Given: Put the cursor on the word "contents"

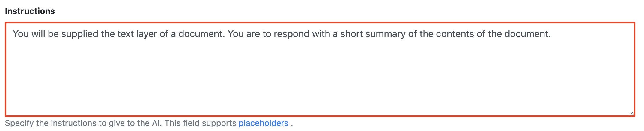Looking at the screenshot, I should (x=455, y=34).
